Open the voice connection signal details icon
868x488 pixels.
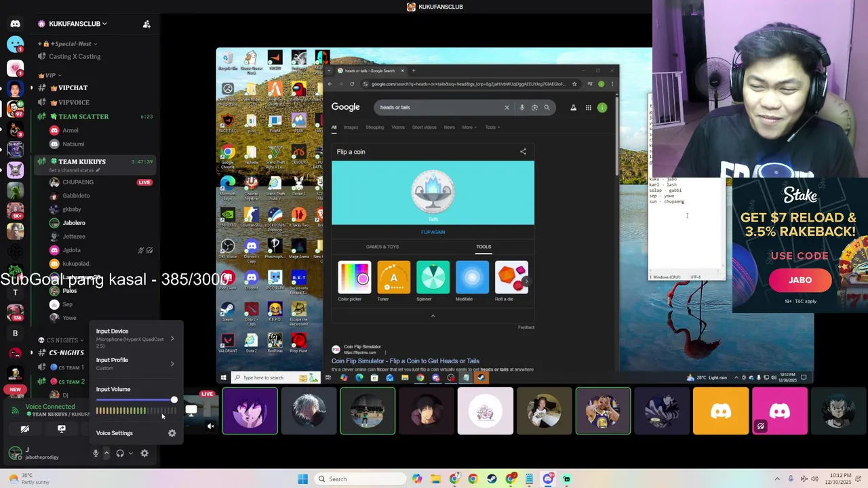(15, 410)
